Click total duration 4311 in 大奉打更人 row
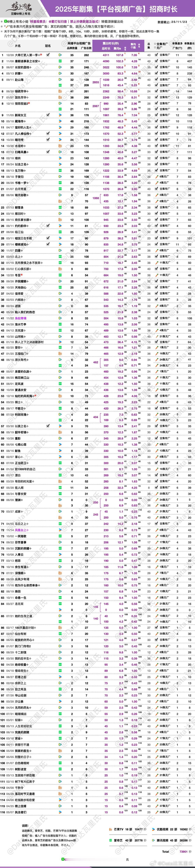Viewport: 195px width, 868px height. coord(106,55)
